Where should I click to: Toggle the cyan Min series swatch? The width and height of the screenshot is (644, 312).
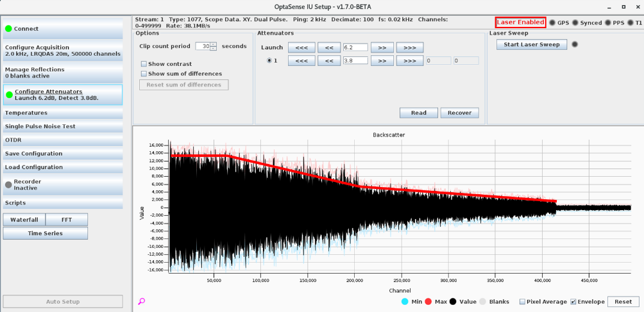pyautogui.click(x=405, y=301)
